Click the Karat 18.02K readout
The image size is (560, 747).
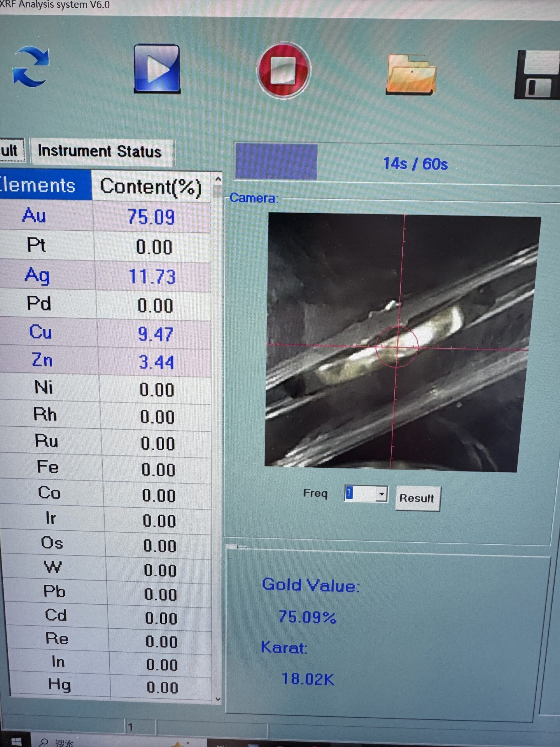[308, 679]
